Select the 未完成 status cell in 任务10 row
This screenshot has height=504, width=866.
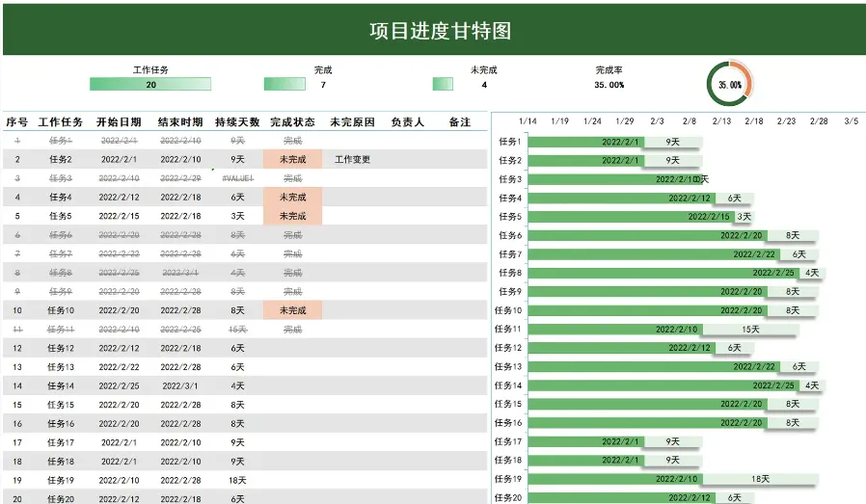pyautogui.click(x=293, y=310)
